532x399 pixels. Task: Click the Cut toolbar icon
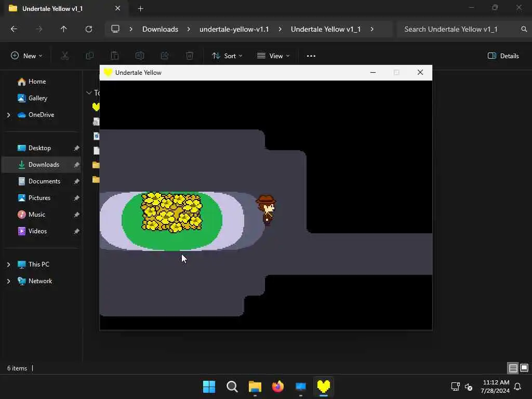[65, 56]
